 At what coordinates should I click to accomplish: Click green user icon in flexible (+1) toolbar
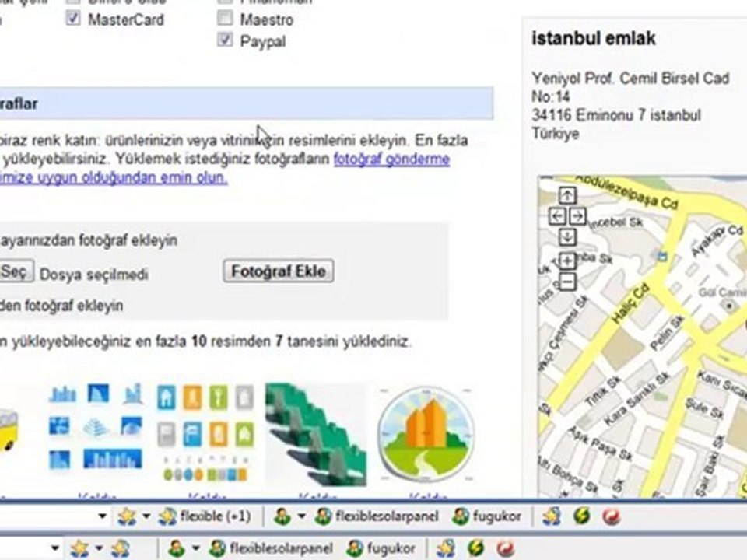point(282,516)
